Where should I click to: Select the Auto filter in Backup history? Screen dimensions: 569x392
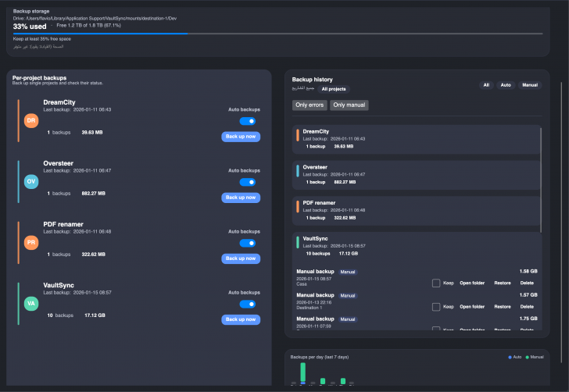(x=506, y=85)
